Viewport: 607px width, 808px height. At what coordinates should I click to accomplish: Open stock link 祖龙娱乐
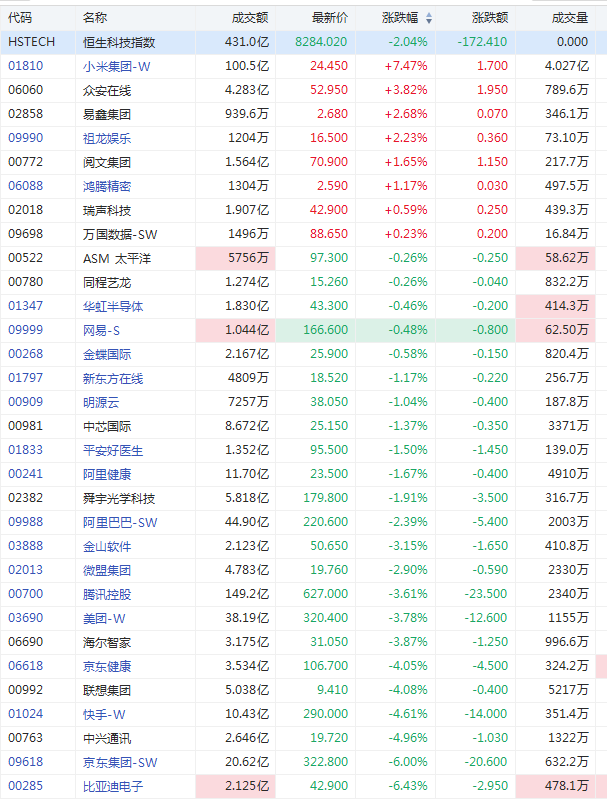click(x=107, y=138)
